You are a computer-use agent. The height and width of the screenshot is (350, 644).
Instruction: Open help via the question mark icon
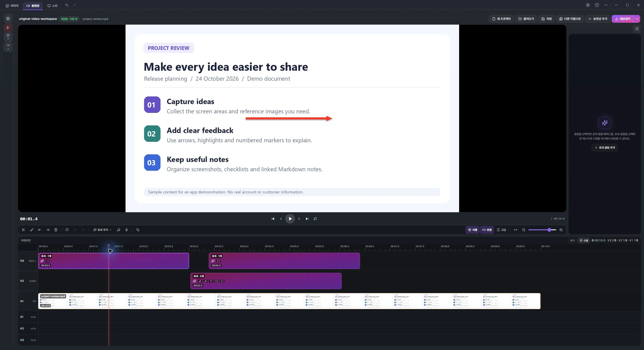point(597,5)
